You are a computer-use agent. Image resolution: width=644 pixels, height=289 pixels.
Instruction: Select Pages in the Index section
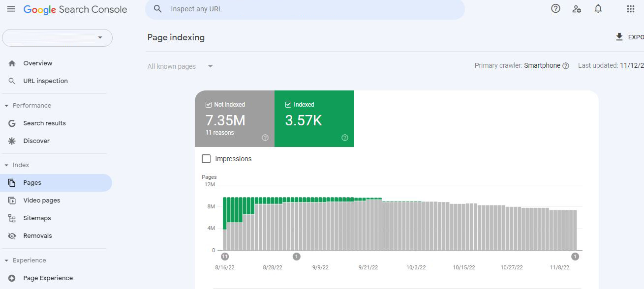point(56,183)
